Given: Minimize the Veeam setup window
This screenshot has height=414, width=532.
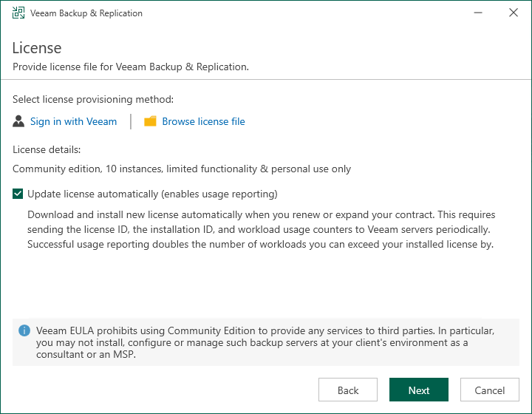Looking at the screenshot, I should [x=478, y=13].
